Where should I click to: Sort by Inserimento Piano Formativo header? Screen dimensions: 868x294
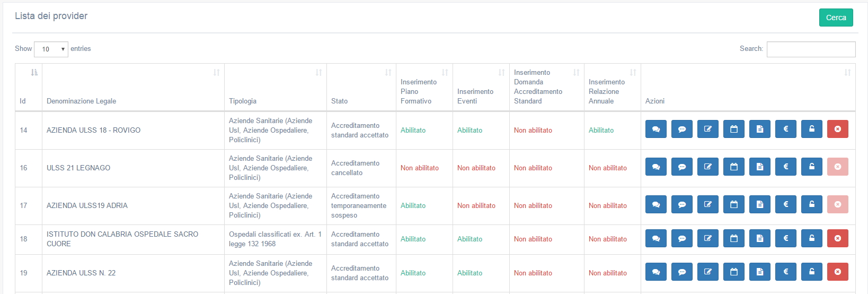tap(424, 87)
